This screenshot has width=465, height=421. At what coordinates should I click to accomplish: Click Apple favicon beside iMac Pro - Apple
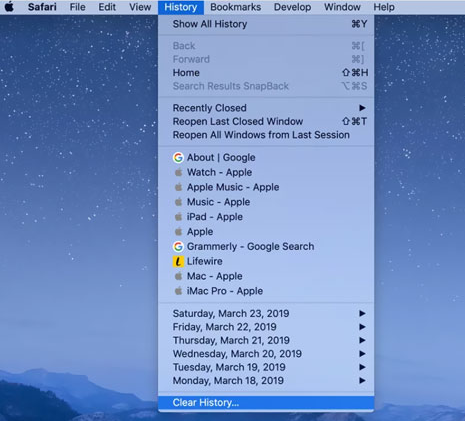point(179,291)
